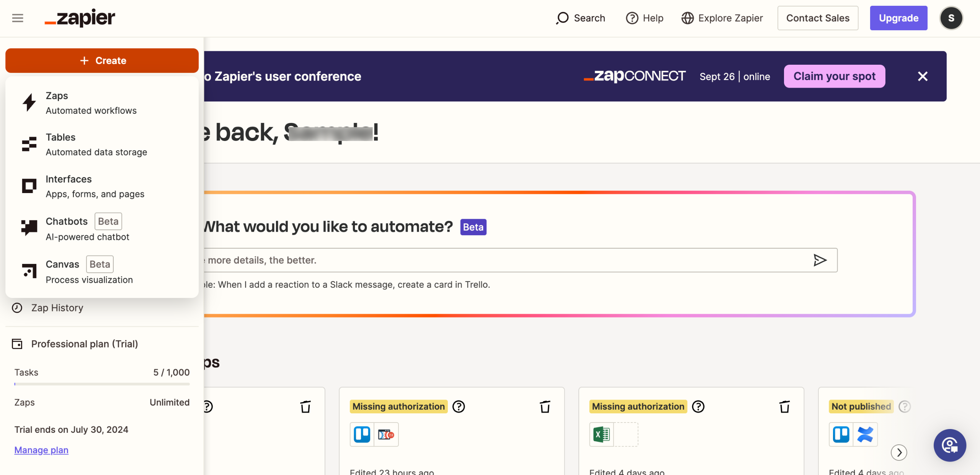The height and width of the screenshot is (475, 980).
Task: Delete the Excel Missing authorization zap
Action: coord(784,406)
